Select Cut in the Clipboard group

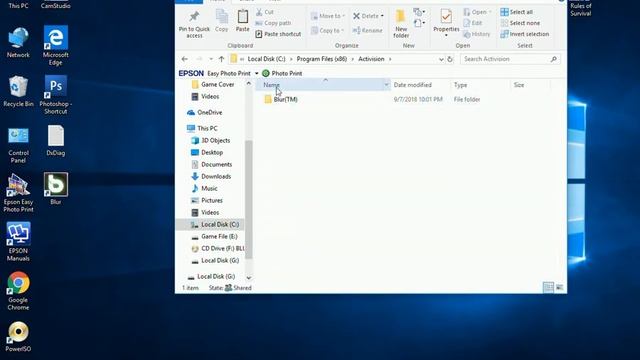coord(264,12)
